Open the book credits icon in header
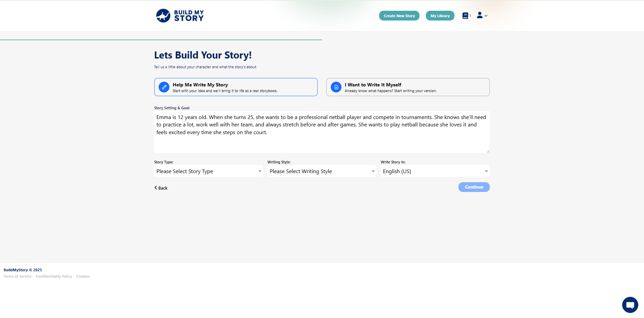Image resolution: width=644 pixels, height=318 pixels. 465,16
